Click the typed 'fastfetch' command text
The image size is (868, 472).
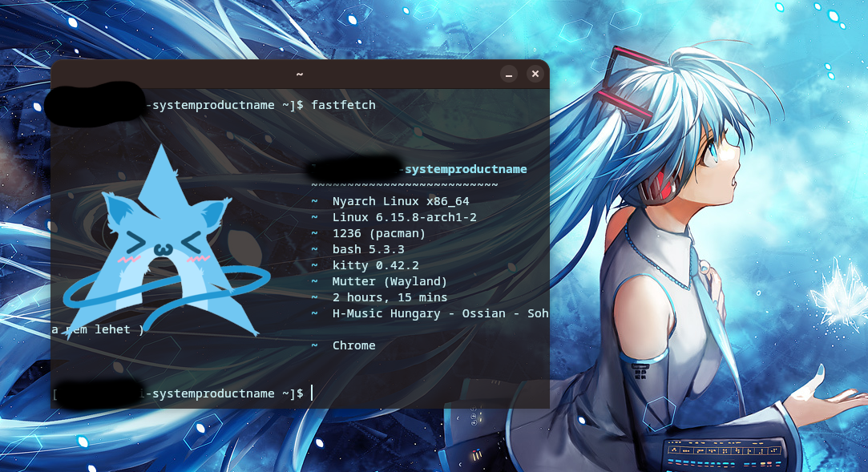click(343, 105)
